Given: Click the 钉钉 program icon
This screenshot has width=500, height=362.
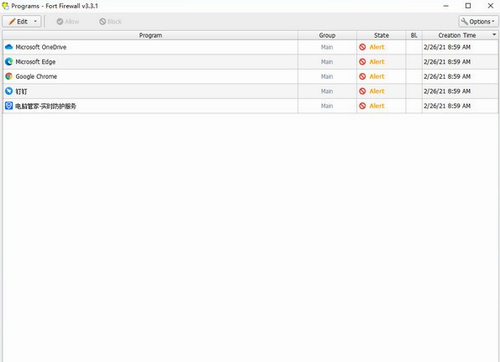Looking at the screenshot, I should click(9, 91).
